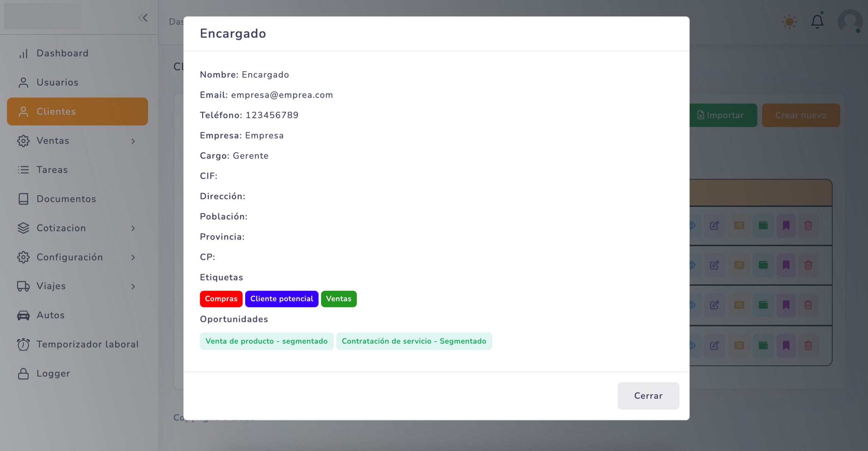Click the orange Crear nuevo button
The image size is (868, 451).
coord(801,115)
